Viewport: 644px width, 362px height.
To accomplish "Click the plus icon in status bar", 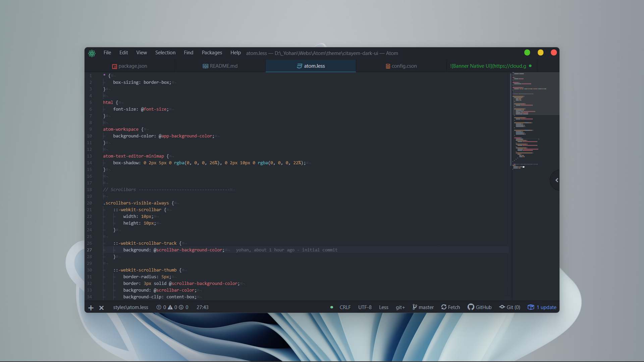I will (x=91, y=308).
